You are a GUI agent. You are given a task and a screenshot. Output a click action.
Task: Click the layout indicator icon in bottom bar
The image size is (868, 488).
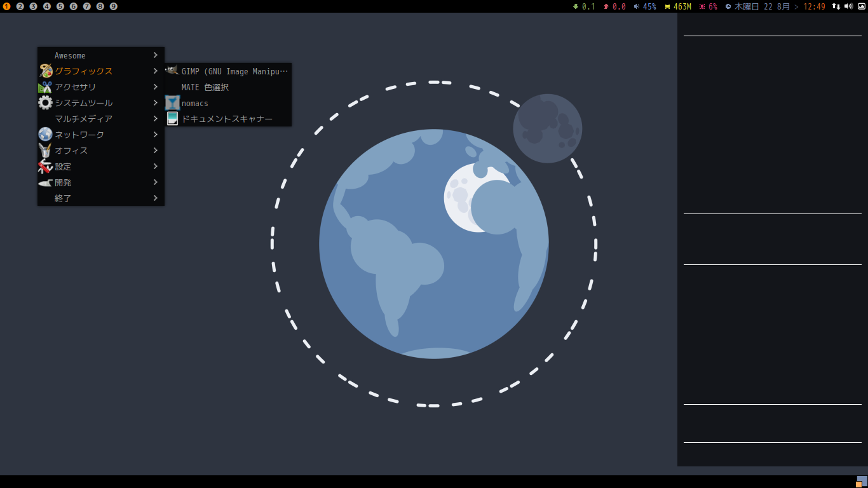tap(862, 482)
